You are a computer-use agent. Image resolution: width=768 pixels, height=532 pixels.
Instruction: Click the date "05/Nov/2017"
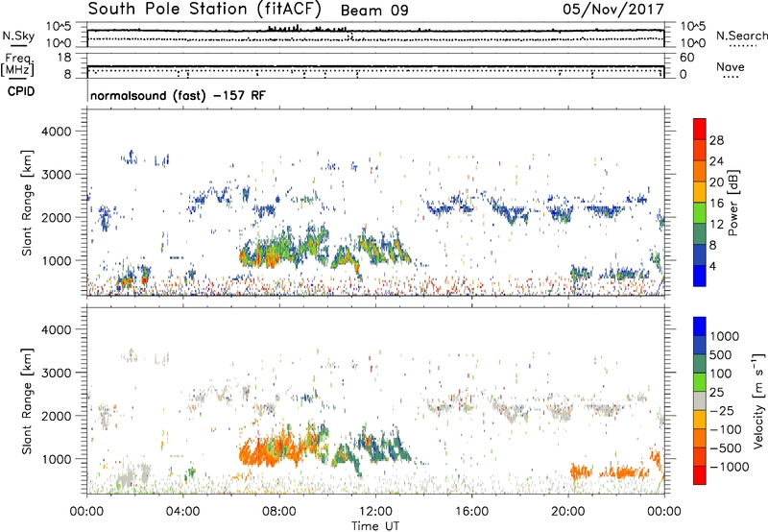tap(613, 9)
